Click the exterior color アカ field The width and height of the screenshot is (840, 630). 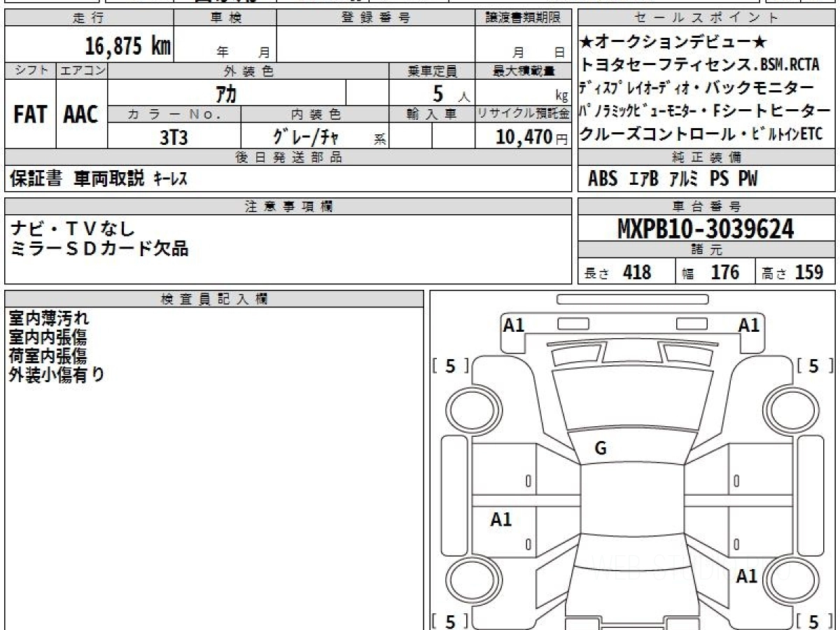225,94
